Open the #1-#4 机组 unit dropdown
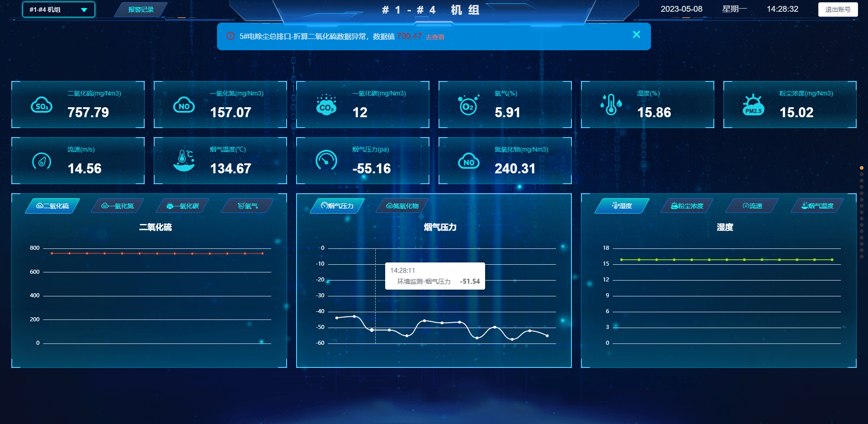This screenshot has height=424, width=868. [59, 10]
